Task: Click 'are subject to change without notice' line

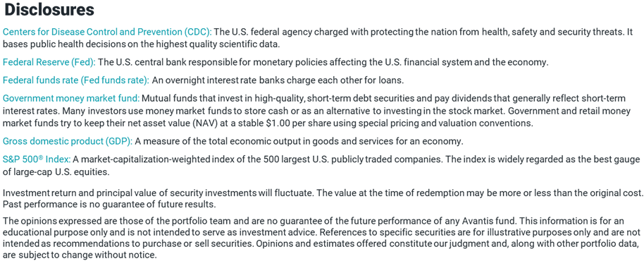Action: click(x=80, y=255)
